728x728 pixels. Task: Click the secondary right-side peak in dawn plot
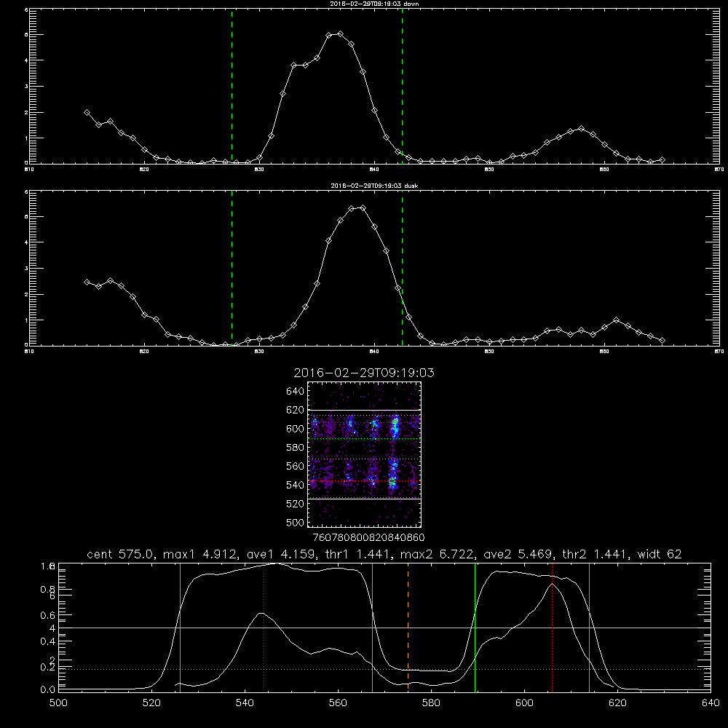[x=581, y=129]
